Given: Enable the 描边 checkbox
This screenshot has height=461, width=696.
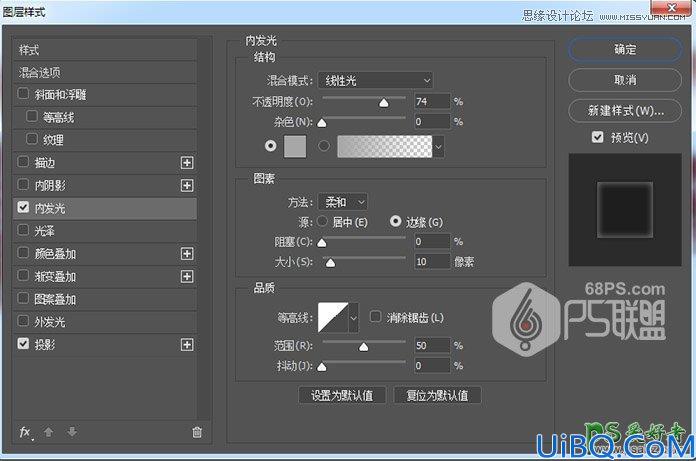Looking at the screenshot, I should point(23,162).
